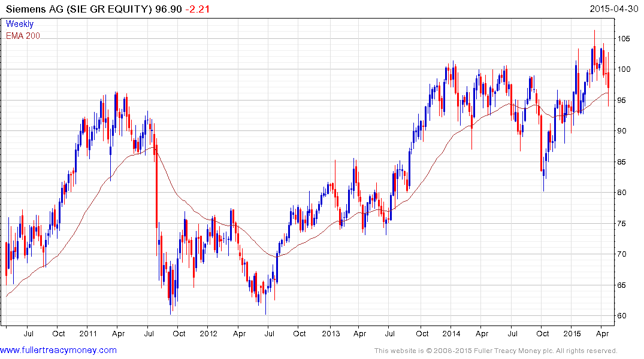This screenshot has width=644, height=359.
Task: Click the 'EMA 200' legend label
Action: pyautogui.click(x=23, y=36)
